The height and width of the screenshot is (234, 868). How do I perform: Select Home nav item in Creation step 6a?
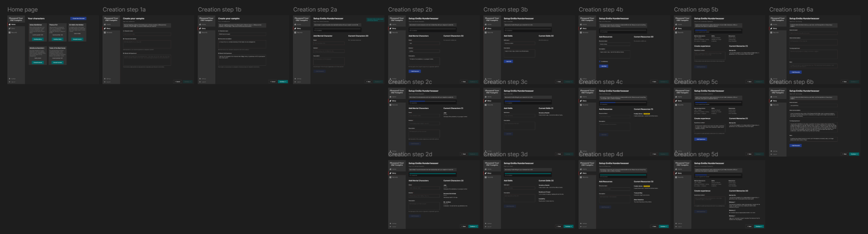[x=778, y=24]
